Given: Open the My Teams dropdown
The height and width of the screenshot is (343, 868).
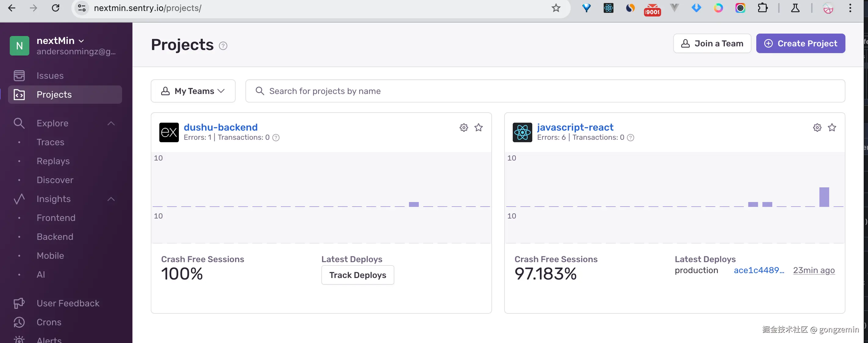Looking at the screenshot, I should 193,91.
